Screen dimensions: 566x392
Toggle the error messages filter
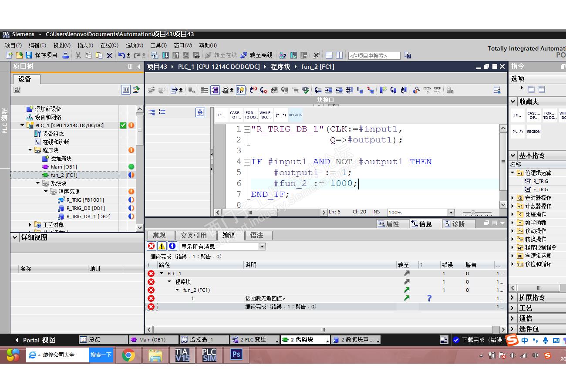point(152,246)
